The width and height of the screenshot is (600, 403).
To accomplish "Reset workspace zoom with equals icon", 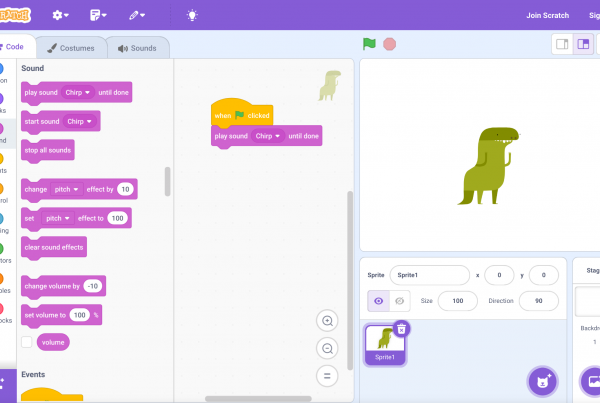I will pos(327,376).
